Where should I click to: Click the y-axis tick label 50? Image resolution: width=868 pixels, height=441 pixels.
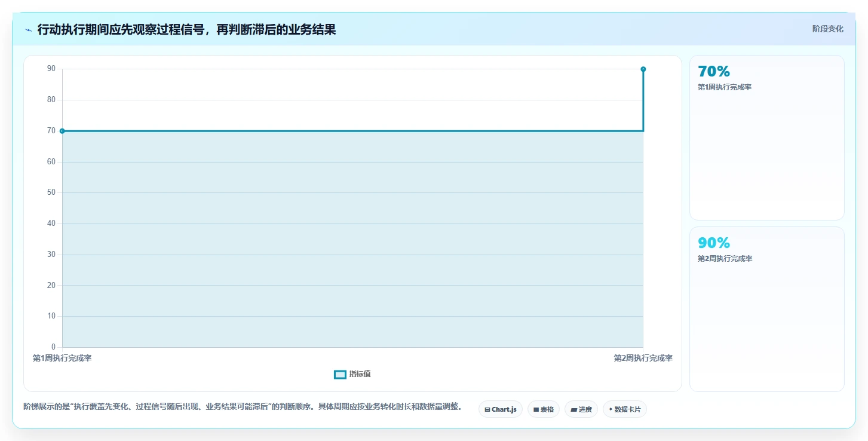click(51, 192)
